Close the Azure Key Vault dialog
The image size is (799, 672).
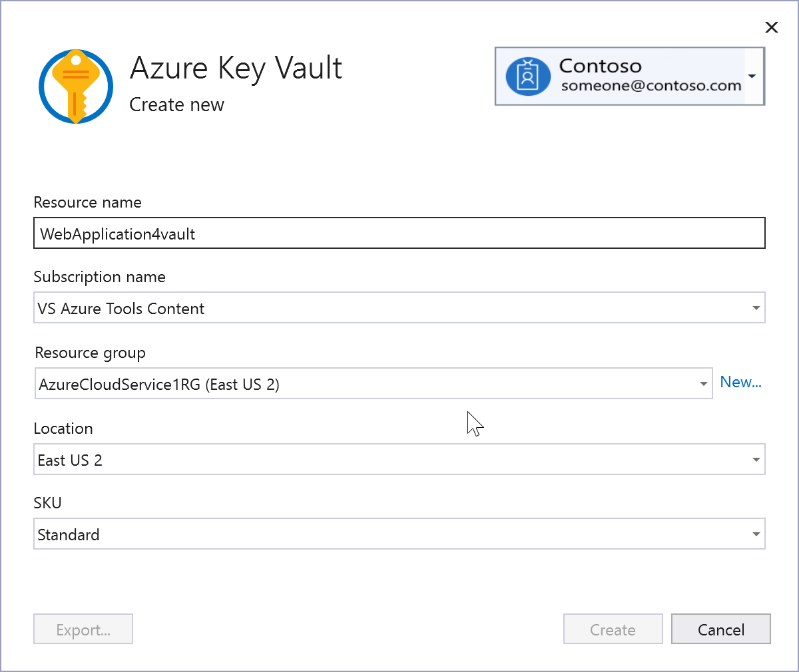[x=771, y=27]
